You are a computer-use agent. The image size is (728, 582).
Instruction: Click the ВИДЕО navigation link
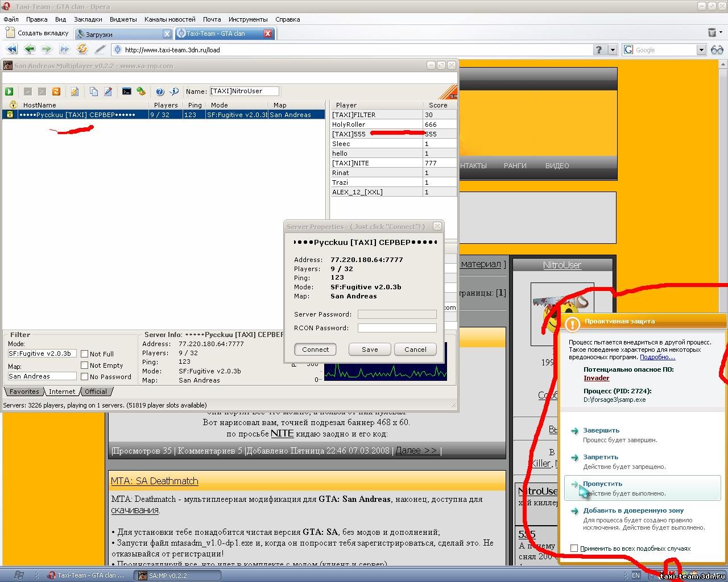pyautogui.click(x=557, y=166)
